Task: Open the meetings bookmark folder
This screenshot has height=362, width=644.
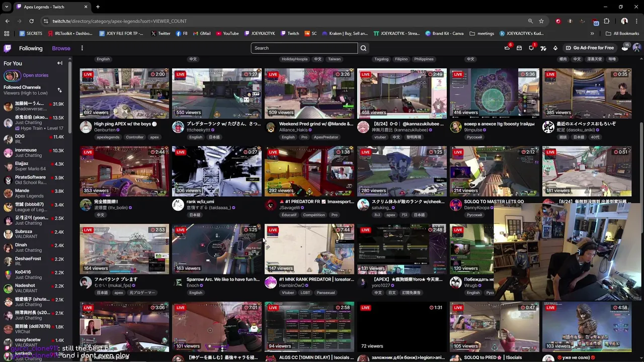Action: tap(482, 34)
